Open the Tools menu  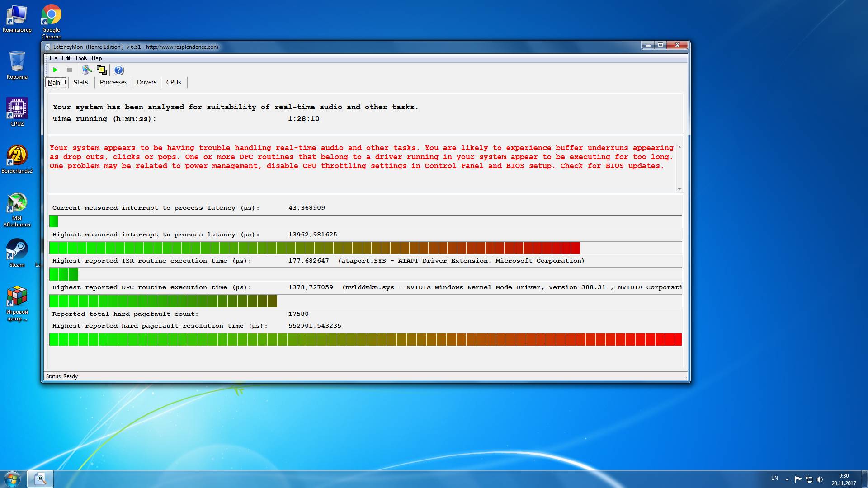[x=81, y=58]
